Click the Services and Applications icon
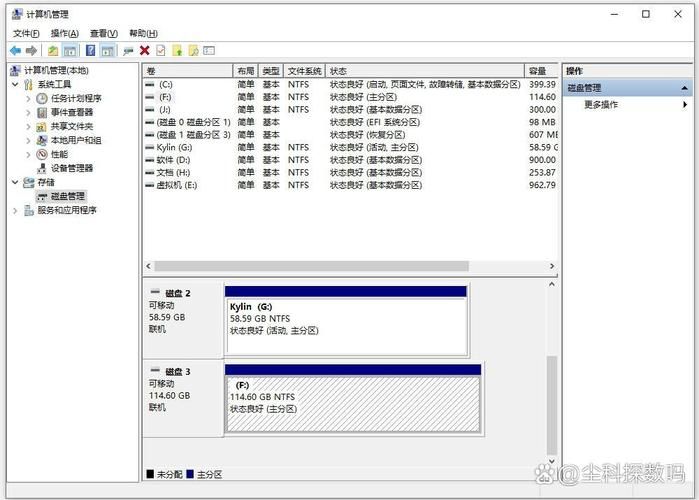The width and height of the screenshot is (699, 500). (x=29, y=210)
